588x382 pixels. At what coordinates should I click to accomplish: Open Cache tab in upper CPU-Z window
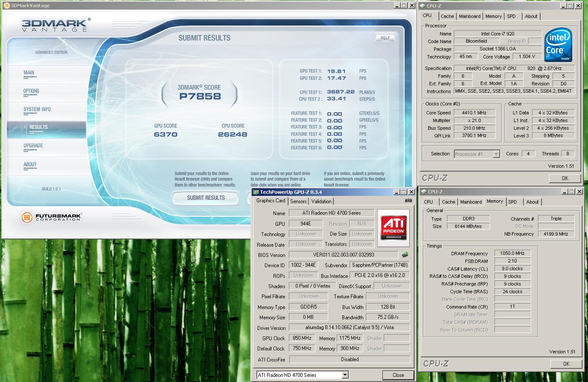[447, 16]
